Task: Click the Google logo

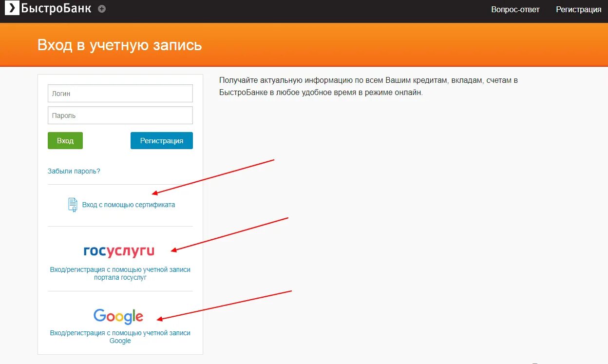Action: tap(118, 317)
